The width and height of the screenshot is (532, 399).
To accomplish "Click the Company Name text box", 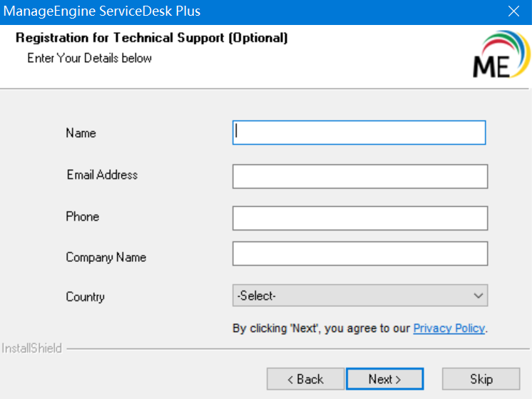I will pos(359,253).
